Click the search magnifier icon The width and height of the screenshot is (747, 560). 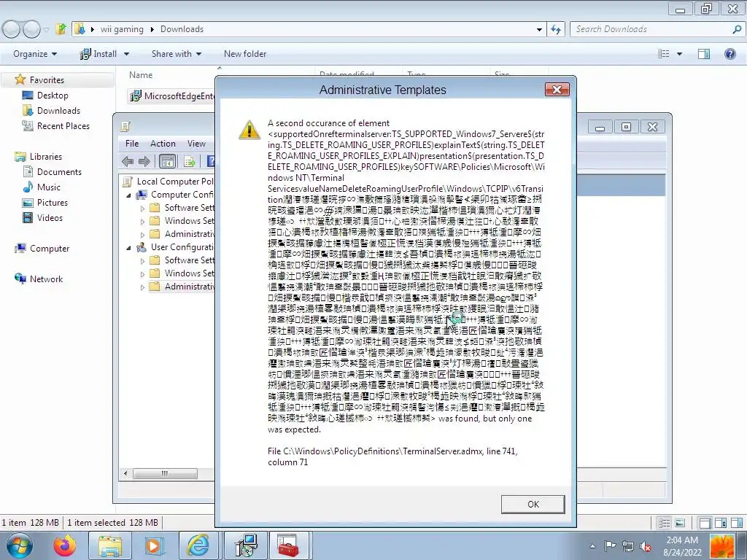click(x=737, y=29)
